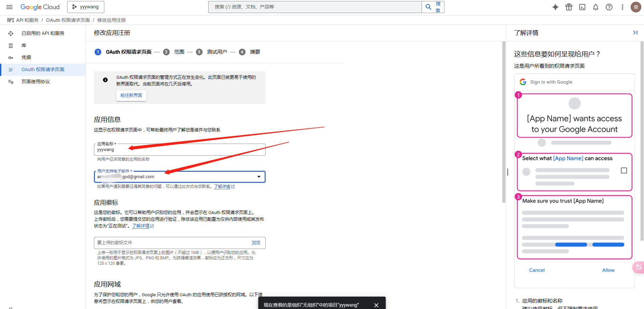The height and width of the screenshot is (309, 644).
Task: Collapse the 了解详情 side panel
Action: coord(635,33)
